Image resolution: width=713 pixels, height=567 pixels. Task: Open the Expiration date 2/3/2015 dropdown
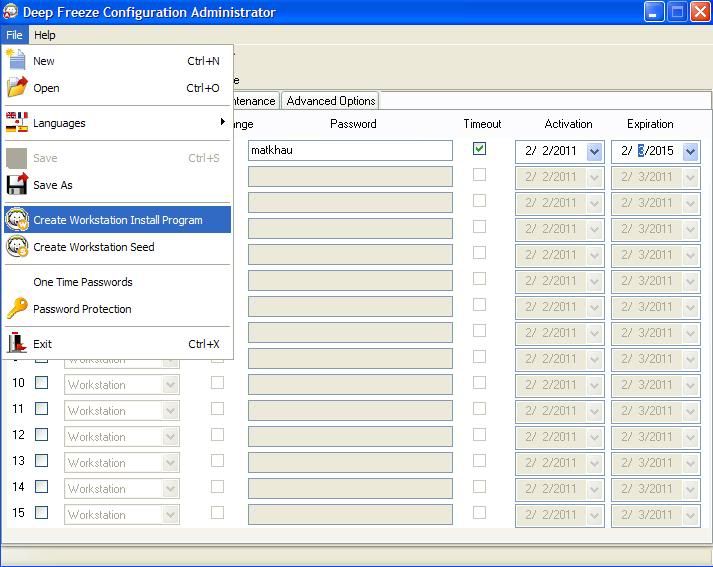point(690,151)
